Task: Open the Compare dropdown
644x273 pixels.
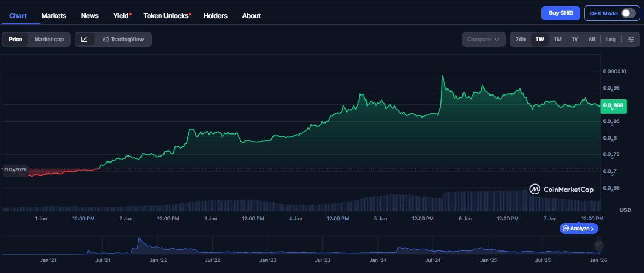Action: (483, 40)
